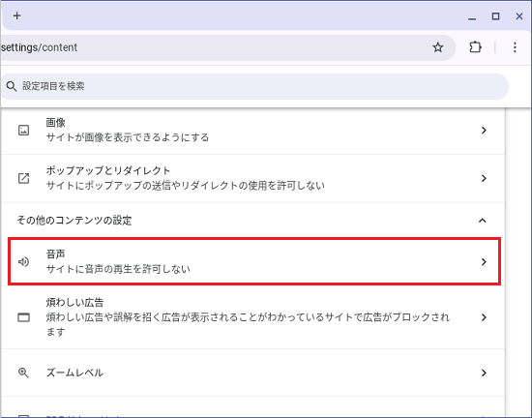Image resolution: width=532 pixels, height=418 pixels.
Task: Click the その他のコンテンツの設定 heading
Action: coord(74,221)
